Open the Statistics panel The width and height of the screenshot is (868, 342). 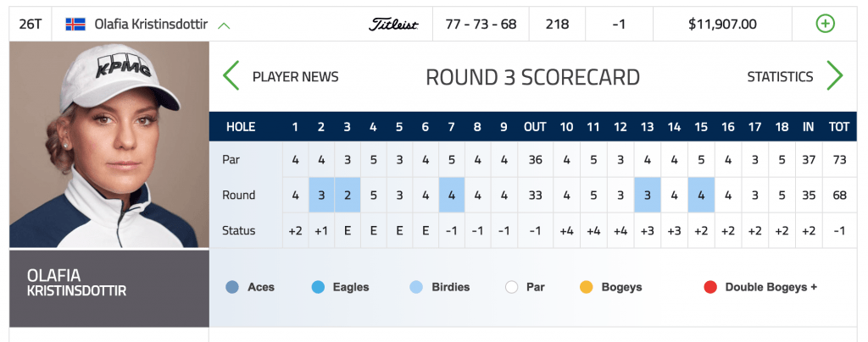[780, 77]
